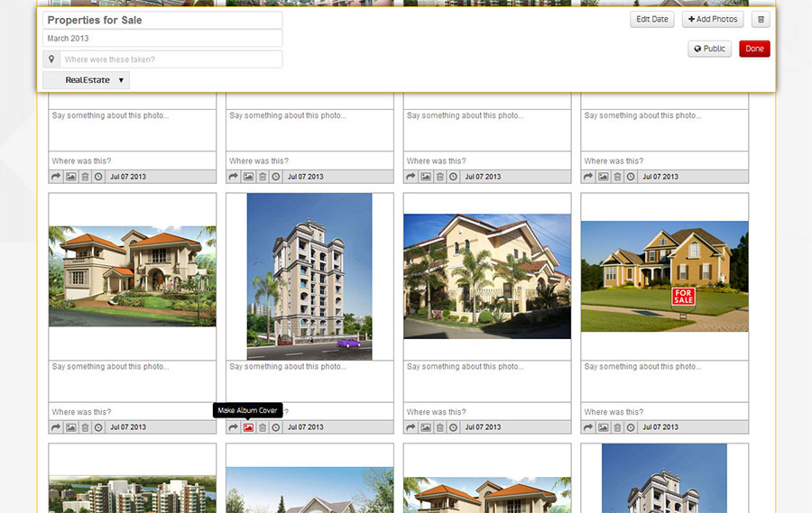The width and height of the screenshot is (812, 513).
Task: Click the caption box under the orange-roof villa photo
Action: click(x=133, y=381)
